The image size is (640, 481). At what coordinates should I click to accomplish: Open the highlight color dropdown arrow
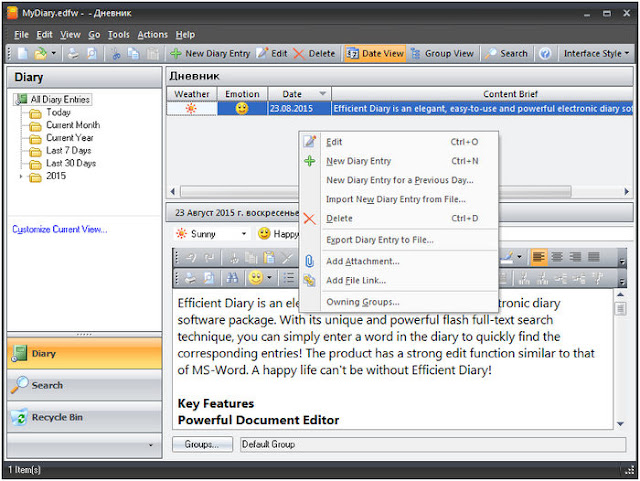tap(519, 257)
